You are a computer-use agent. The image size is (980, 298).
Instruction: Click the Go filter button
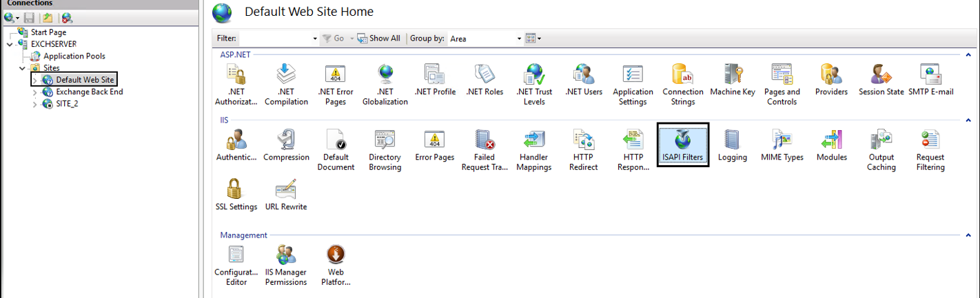point(334,39)
